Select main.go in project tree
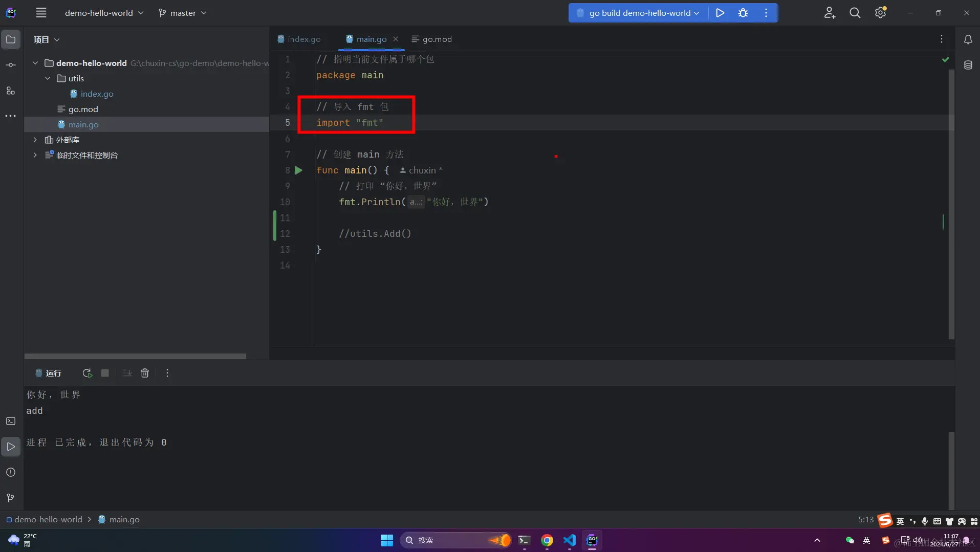Screen dimensions: 980x552 click(146, 124)
